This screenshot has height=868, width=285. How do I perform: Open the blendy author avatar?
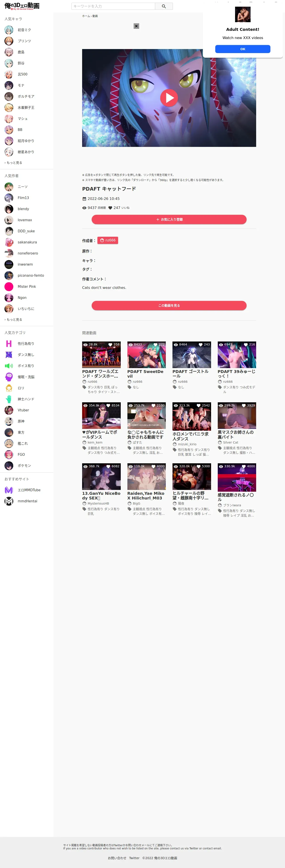9,209
